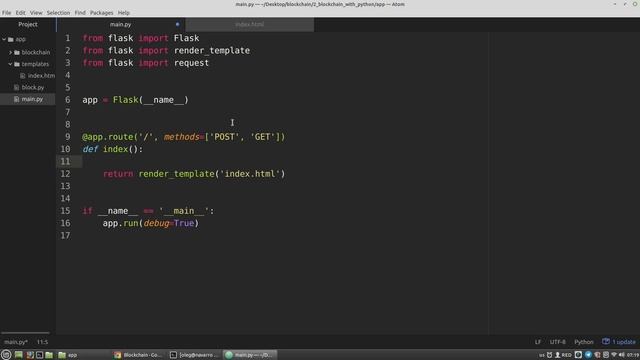
Task: Collapse the templates folder chevron
Action: click(x=11, y=64)
